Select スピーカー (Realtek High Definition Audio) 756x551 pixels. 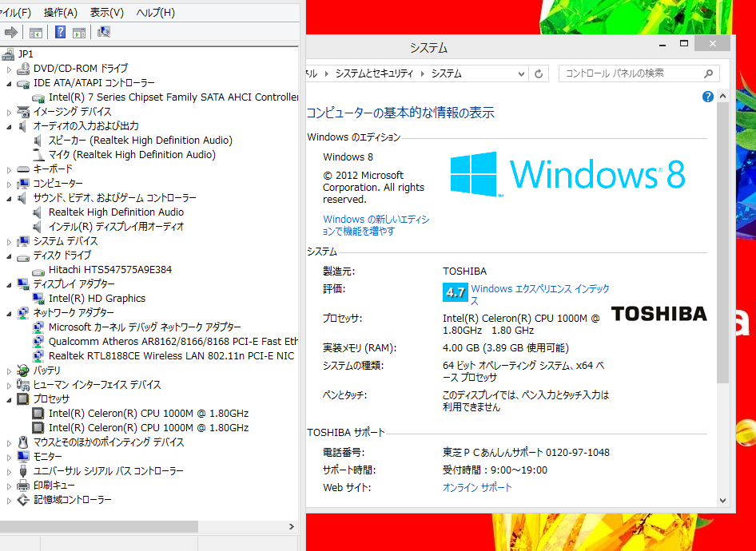pos(141,141)
